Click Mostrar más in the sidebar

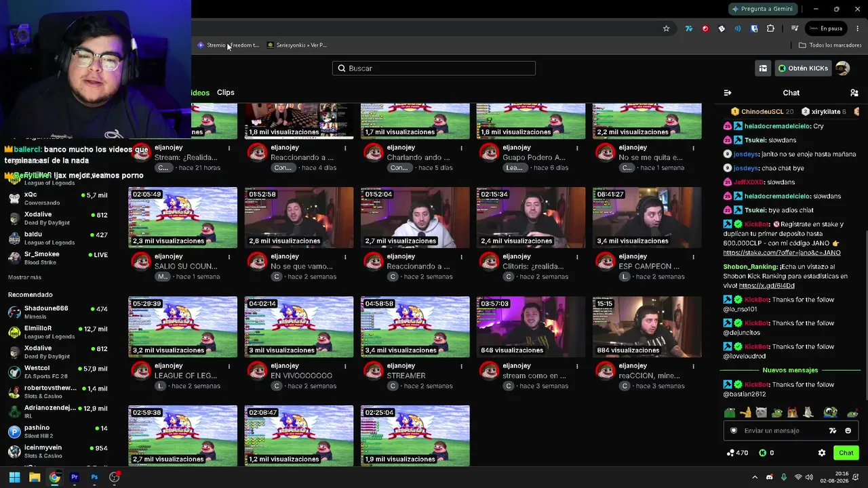(x=24, y=277)
